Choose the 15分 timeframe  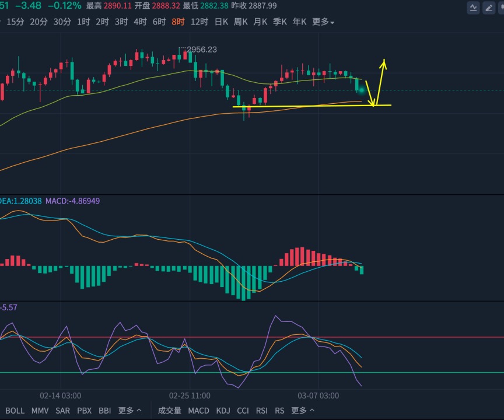15,22
